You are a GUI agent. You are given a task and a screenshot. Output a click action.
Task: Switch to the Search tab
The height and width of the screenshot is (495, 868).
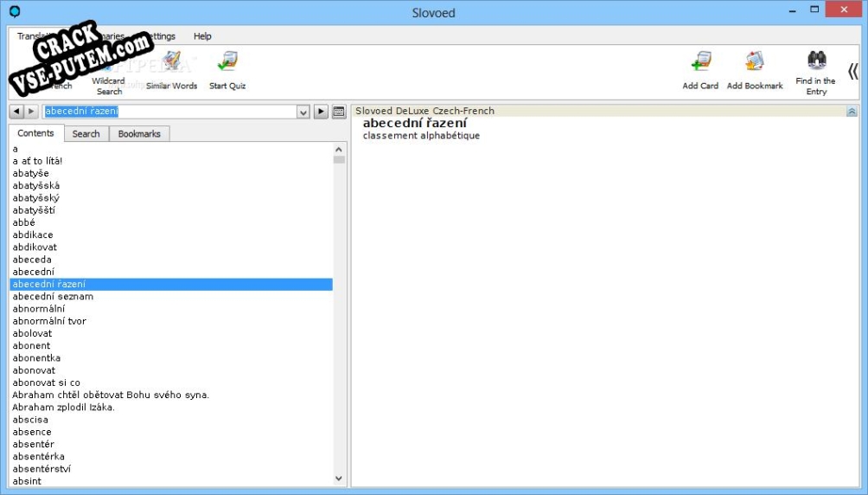(x=86, y=134)
